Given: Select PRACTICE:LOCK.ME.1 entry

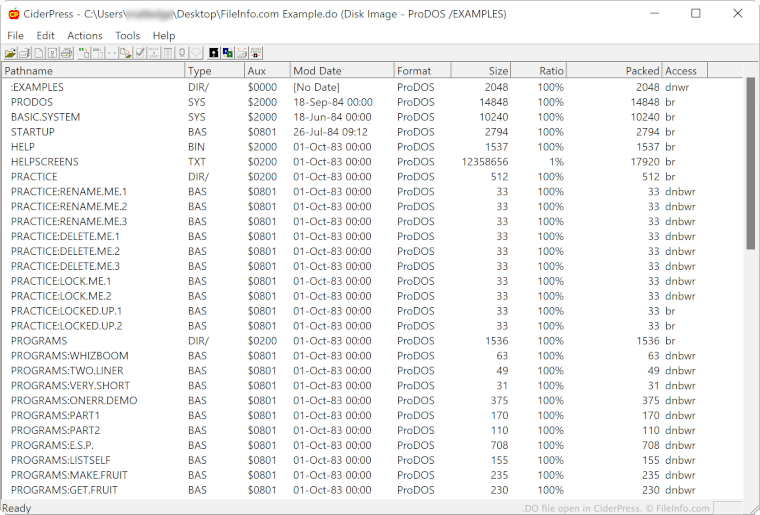Looking at the screenshot, I should point(372,281).
